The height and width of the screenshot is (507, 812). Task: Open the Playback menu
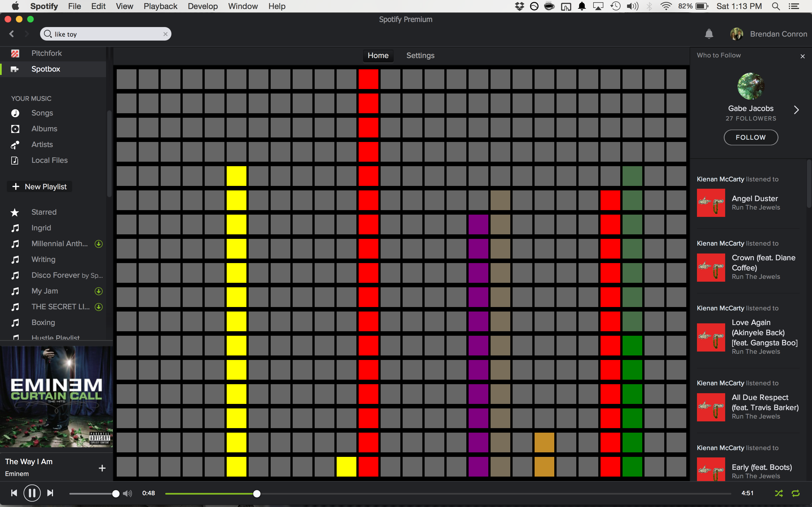160,6
